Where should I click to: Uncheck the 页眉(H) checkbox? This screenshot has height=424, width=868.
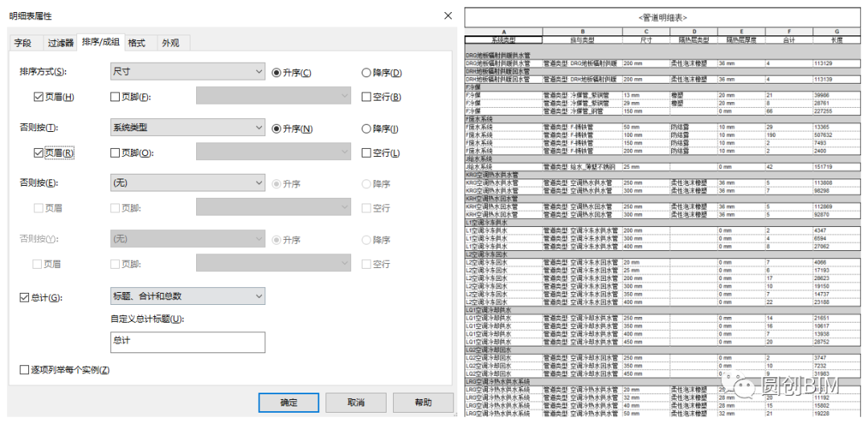tap(39, 97)
